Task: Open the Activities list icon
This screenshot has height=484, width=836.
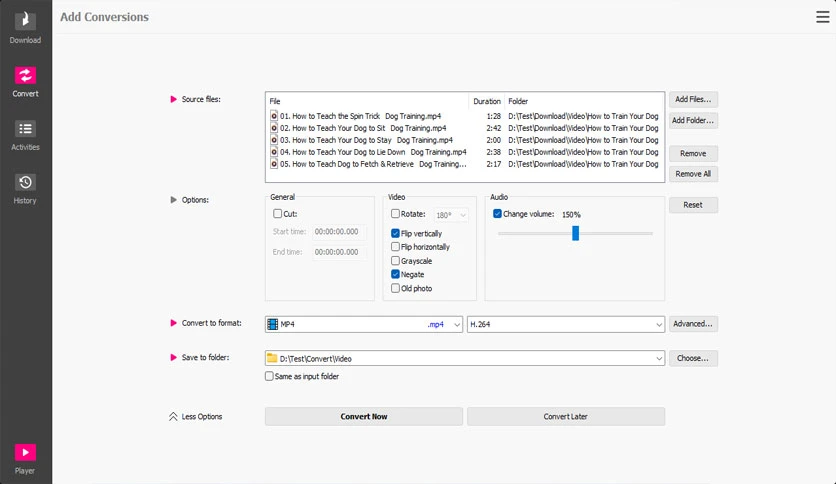Action: 25,128
